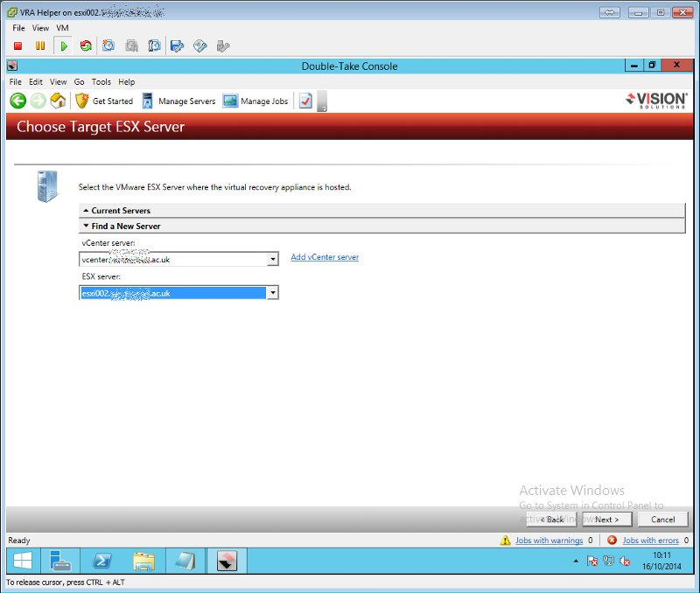Viewport: 700px width, 593px height.
Task: Open the Go menu
Action: (79, 81)
